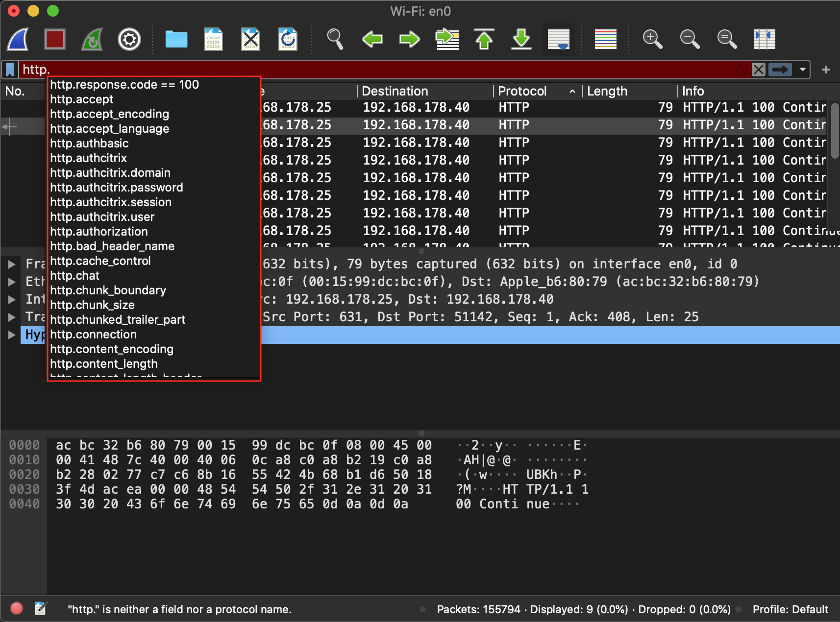Jump to the last packet
The image size is (840, 622).
point(521,39)
